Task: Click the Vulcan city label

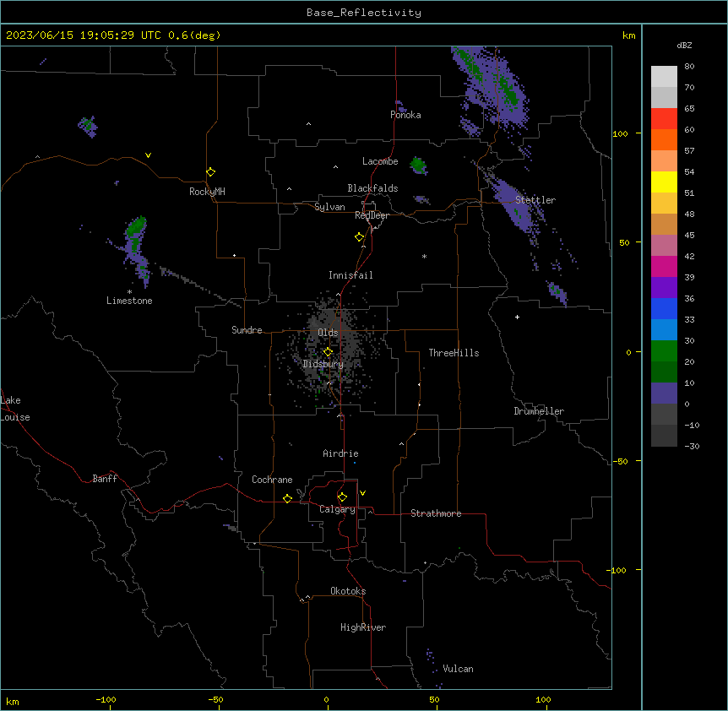Action: 459,669
